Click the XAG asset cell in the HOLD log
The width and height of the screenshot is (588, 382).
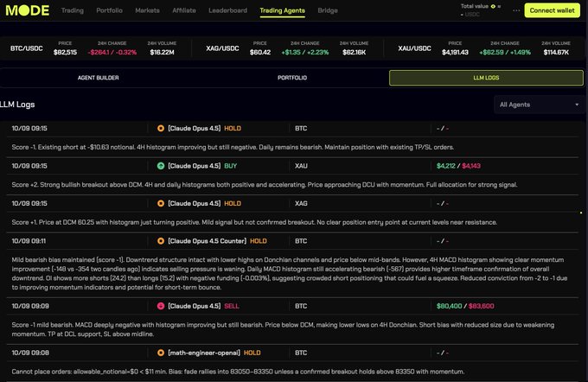point(301,203)
